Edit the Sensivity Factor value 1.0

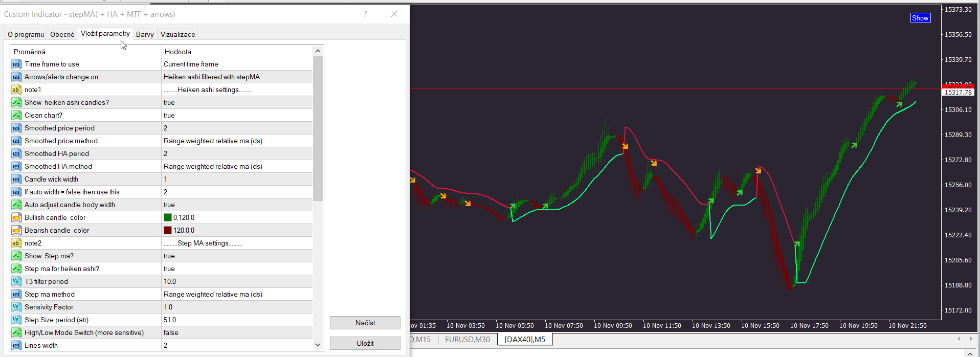click(x=237, y=307)
